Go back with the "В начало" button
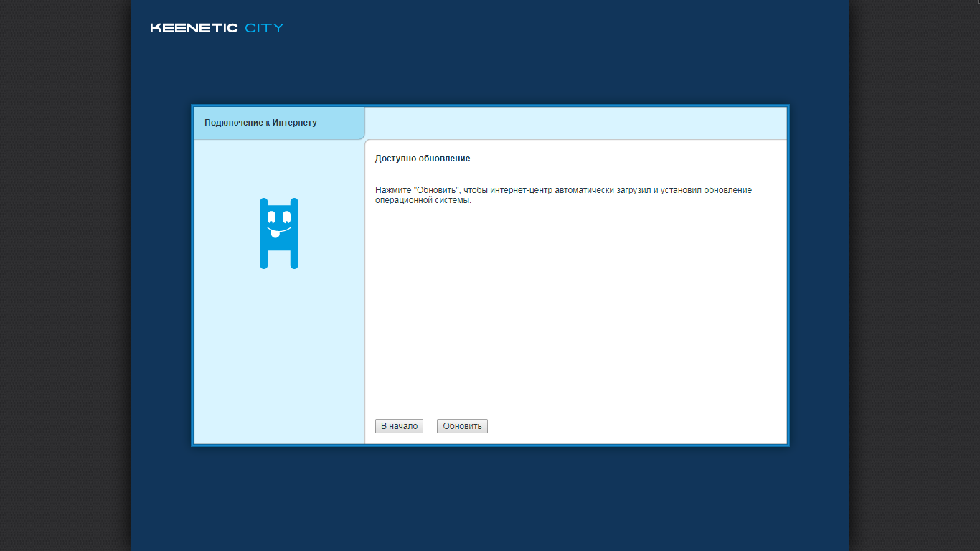Viewport: 980px width, 551px height. [399, 426]
